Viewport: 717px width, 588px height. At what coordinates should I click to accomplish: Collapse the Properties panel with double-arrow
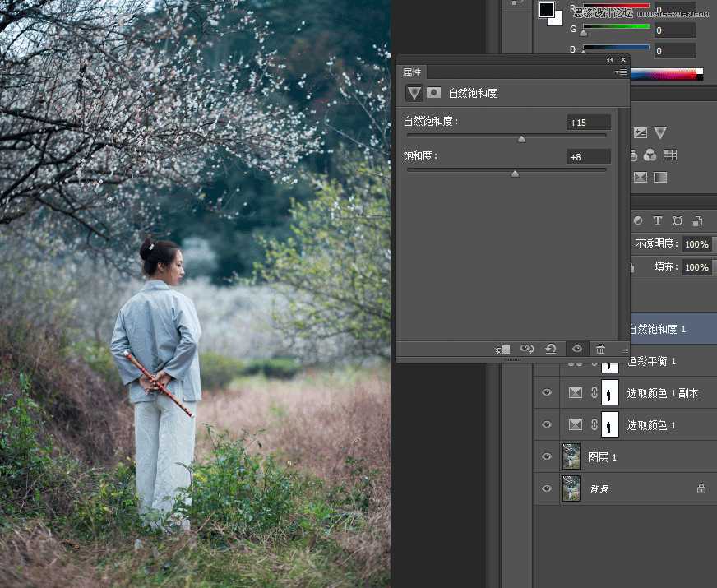(609, 59)
